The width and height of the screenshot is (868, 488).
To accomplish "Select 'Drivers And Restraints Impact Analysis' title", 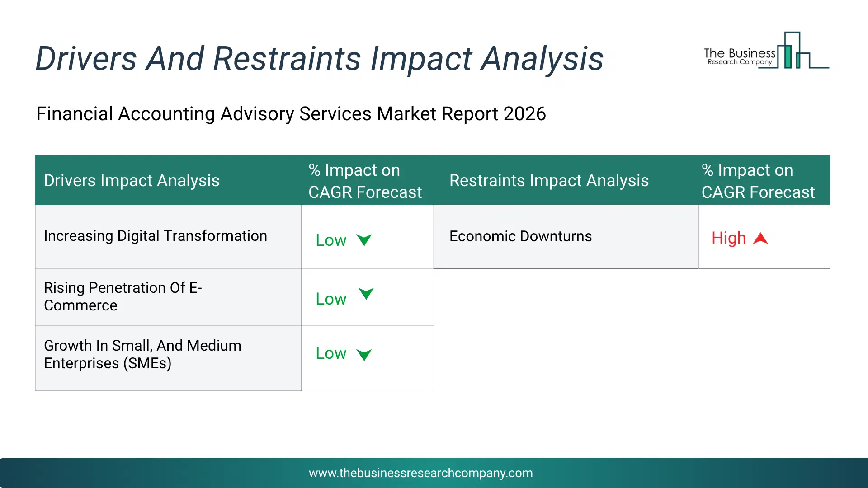I will [320, 59].
